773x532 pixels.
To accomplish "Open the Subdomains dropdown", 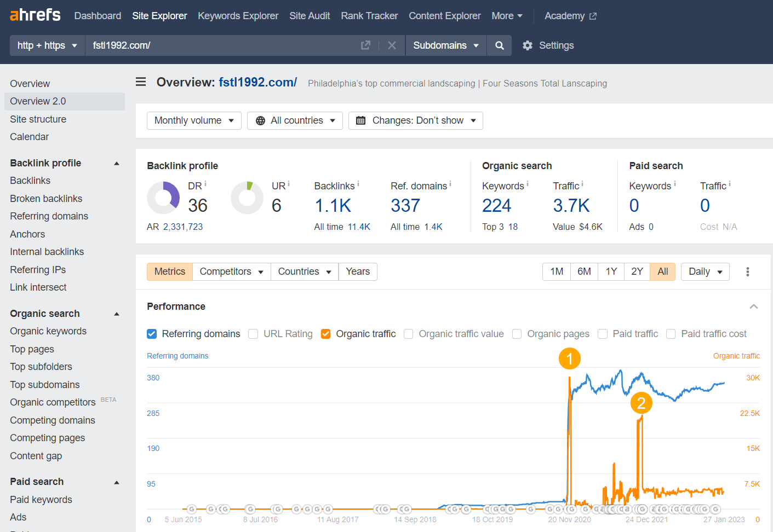I will (445, 45).
